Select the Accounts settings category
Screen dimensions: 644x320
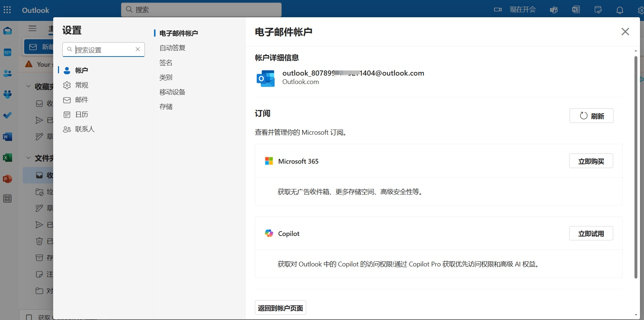pyautogui.click(x=81, y=70)
